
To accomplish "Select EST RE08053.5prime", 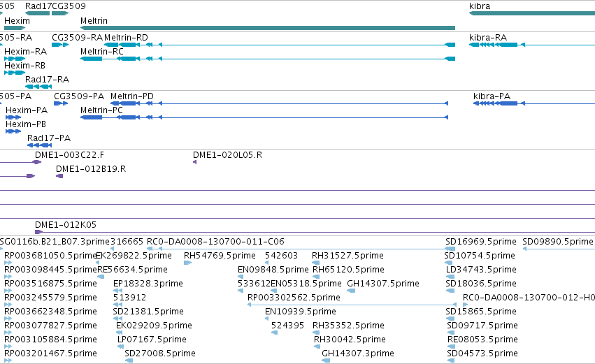I will coord(482,340).
